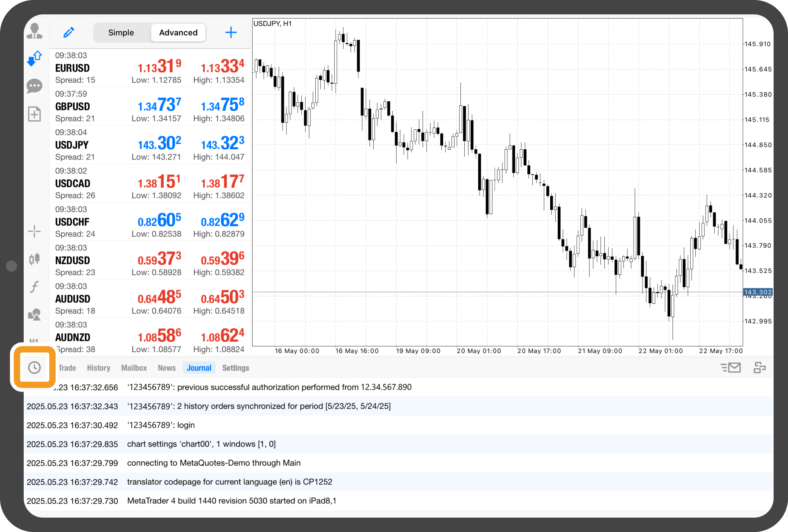The height and width of the screenshot is (532, 788).
Task: Go to the Settings tab
Action: tap(235, 368)
